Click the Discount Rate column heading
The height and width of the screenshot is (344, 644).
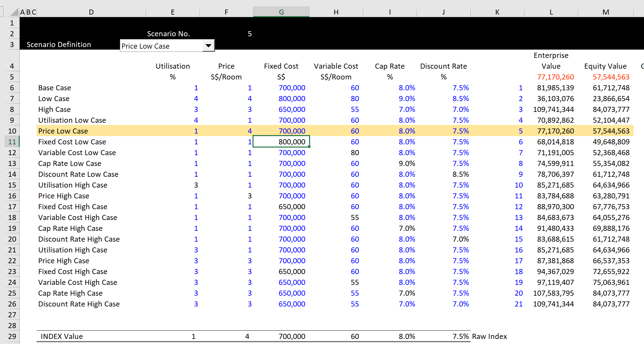[443, 66]
